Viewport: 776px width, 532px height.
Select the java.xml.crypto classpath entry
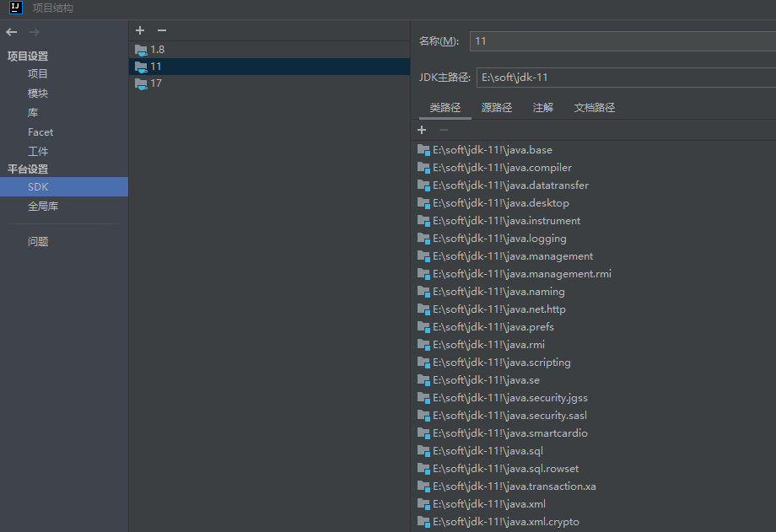[506, 522]
